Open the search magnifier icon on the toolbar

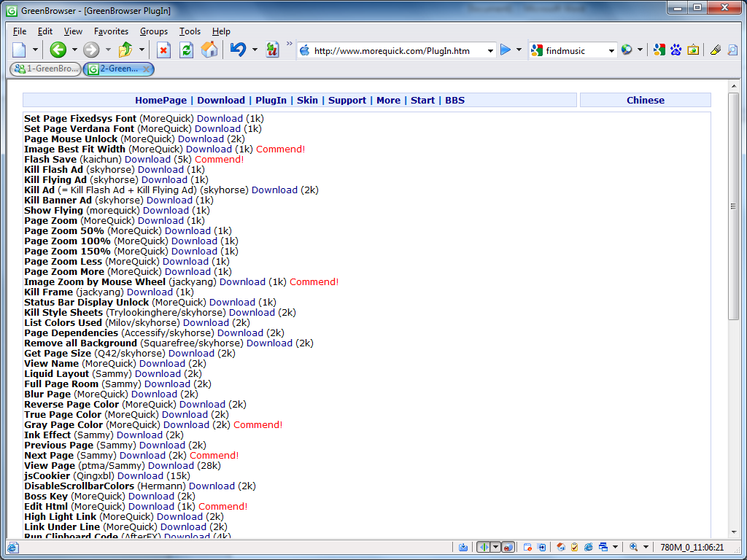(733, 50)
